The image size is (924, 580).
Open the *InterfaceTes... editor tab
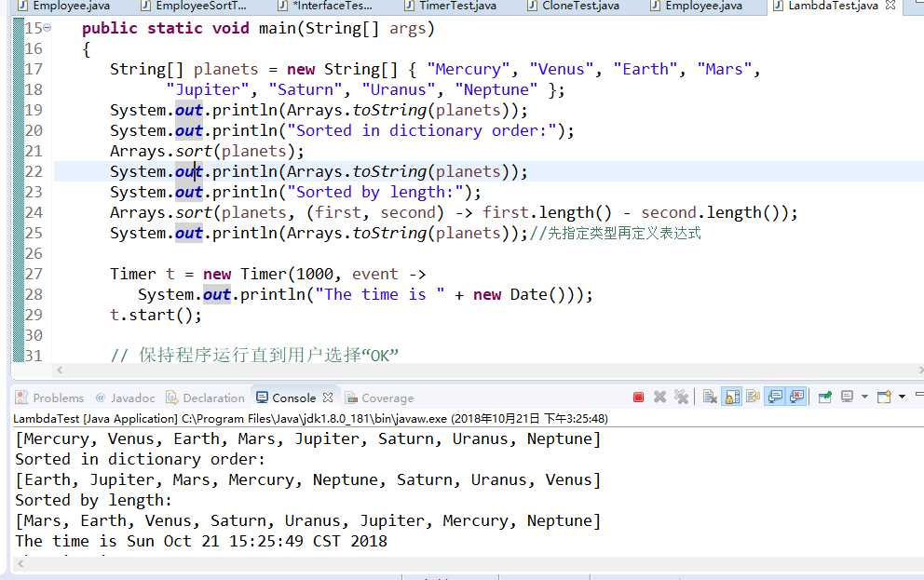coord(325,6)
